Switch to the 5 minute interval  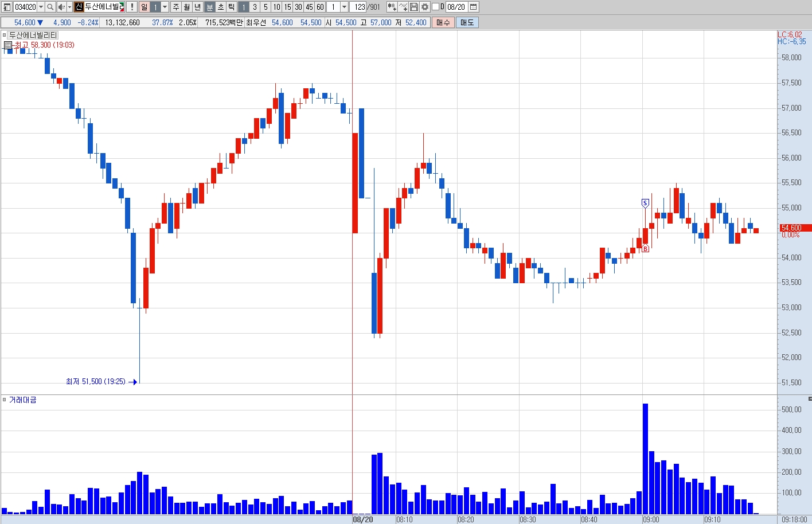pyautogui.click(x=266, y=7)
